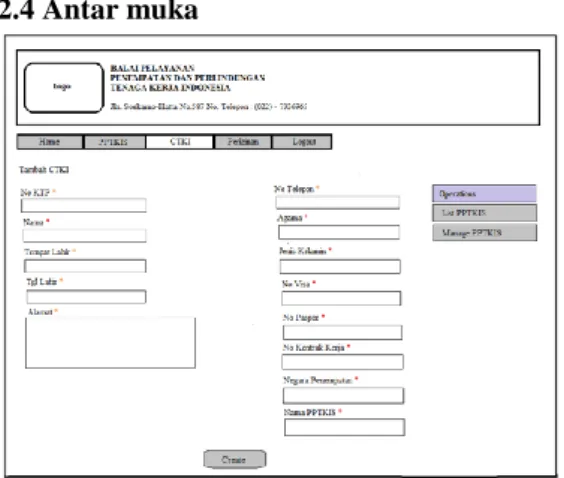Click the 'No KTP' field label
Image resolution: width=564 pixels, height=478 pixels.
pyautogui.click(x=35, y=193)
